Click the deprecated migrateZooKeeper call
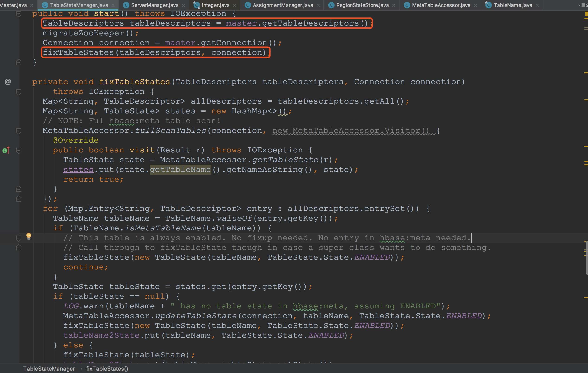 point(84,33)
